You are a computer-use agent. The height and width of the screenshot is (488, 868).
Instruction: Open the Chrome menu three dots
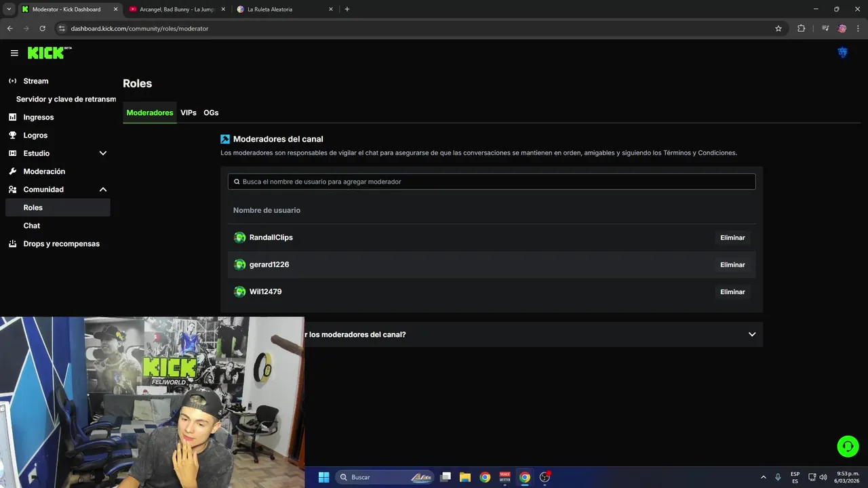point(859,28)
